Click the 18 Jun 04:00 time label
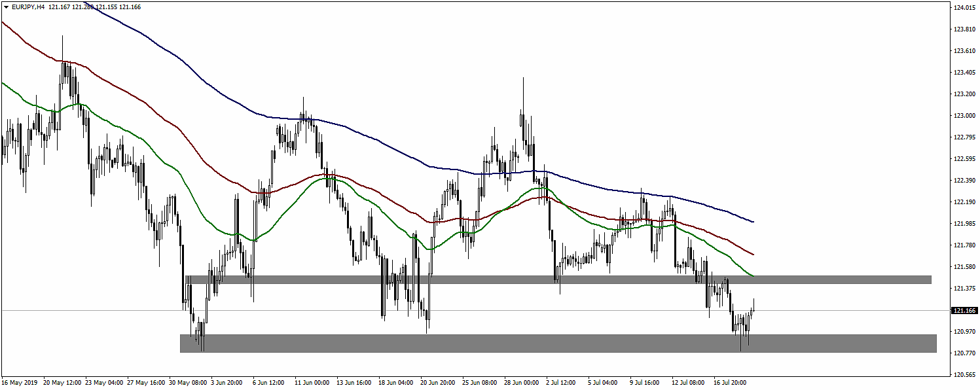980x390 pixels. (396, 381)
